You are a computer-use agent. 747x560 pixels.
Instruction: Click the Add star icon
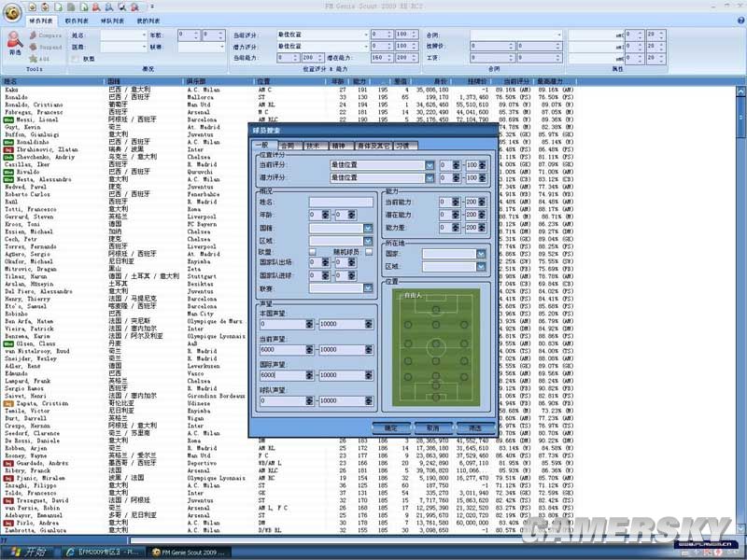click(x=33, y=59)
